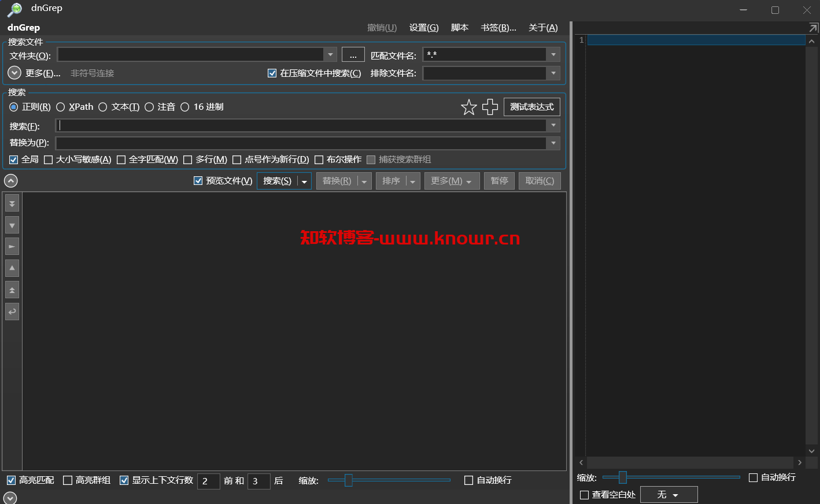Screen dimensions: 820x504
Task: Click the plus add-bookmark icon
Action: point(490,107)
